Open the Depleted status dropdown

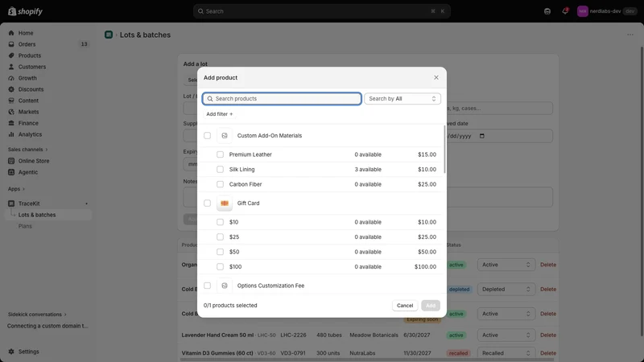[506, 290]
